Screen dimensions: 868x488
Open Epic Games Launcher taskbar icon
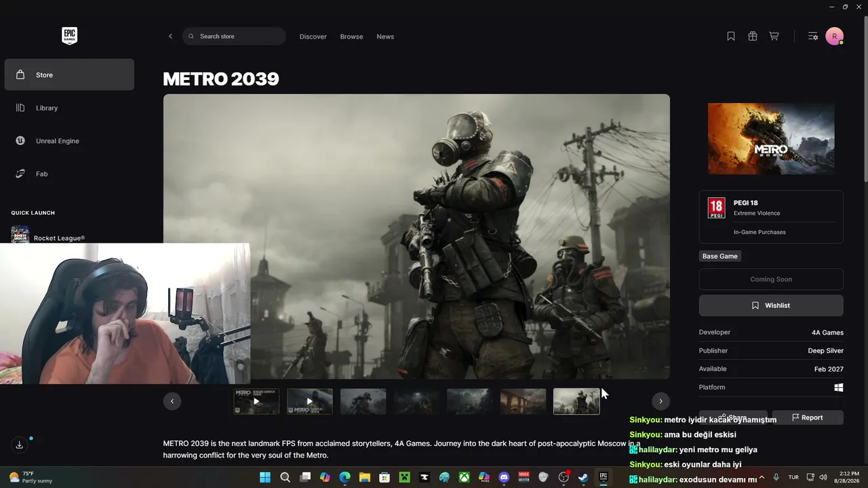click(603, 477)
